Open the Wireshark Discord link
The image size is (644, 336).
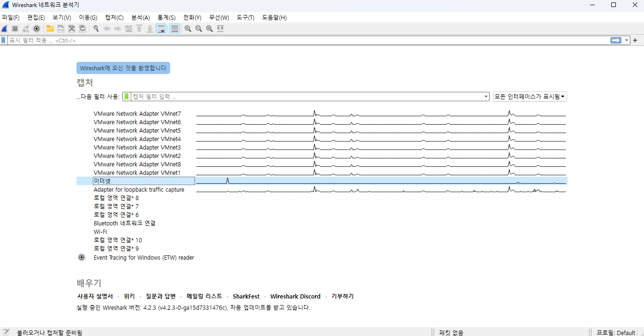295,297
